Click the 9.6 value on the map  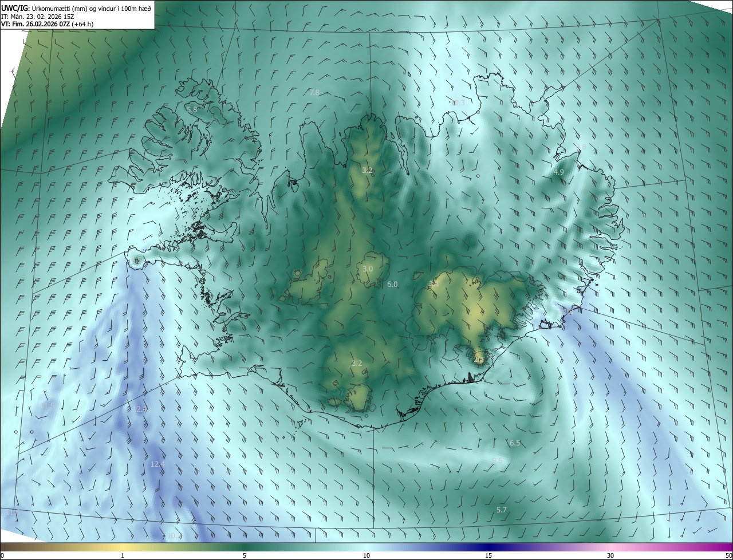(497, 460)
